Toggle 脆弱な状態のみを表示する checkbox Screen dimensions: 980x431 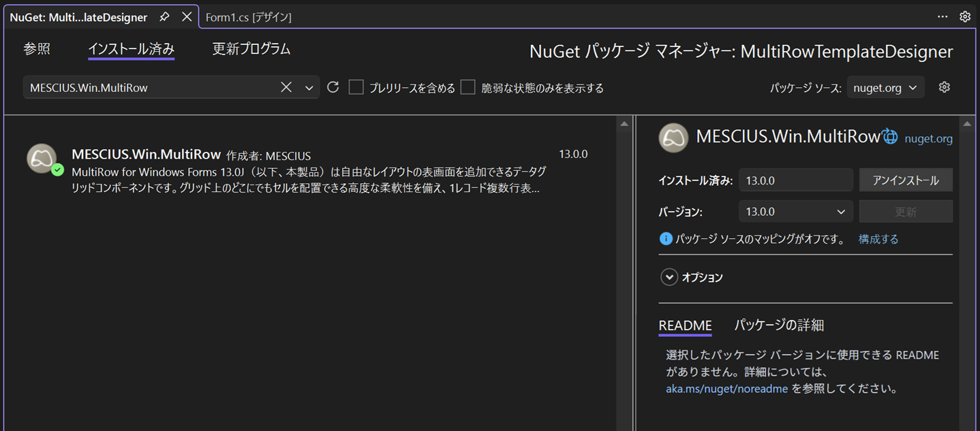[468, 87]
